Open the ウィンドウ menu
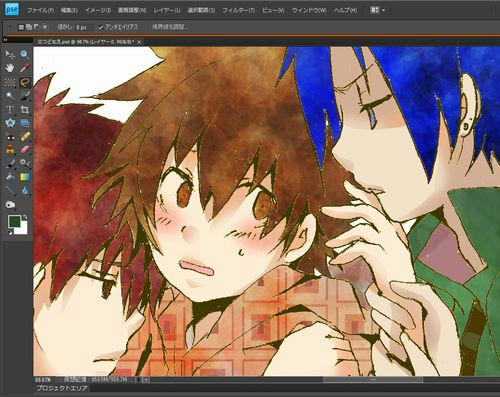The width and height of the screenshot is (500, 397). click(309, 10)
